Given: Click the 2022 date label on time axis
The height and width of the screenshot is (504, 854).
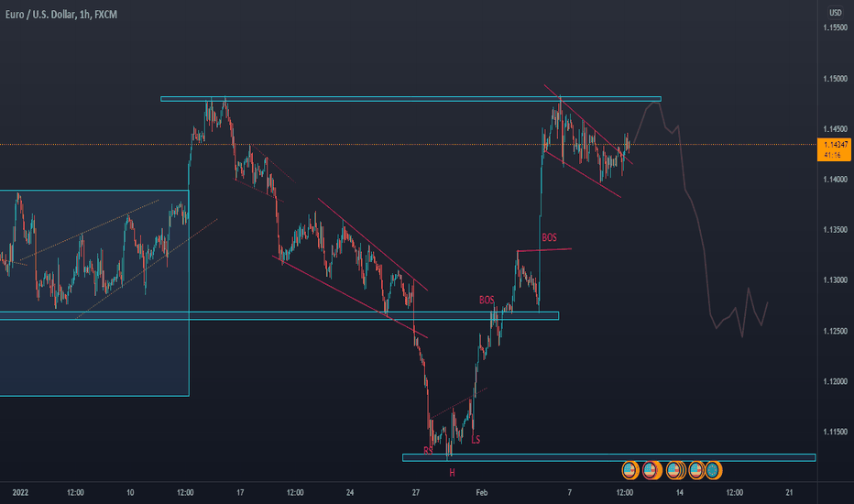Looking at the screenshot, I should point(20,493).
